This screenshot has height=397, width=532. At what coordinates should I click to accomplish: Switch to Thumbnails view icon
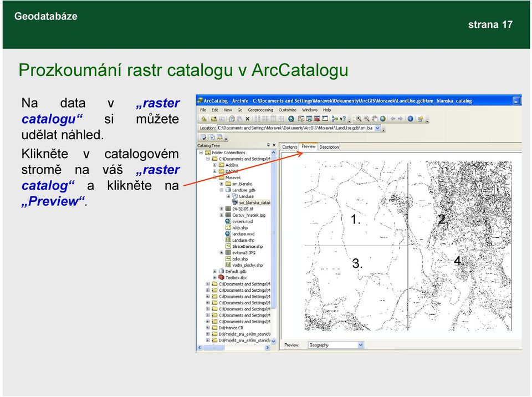(281, 119)
